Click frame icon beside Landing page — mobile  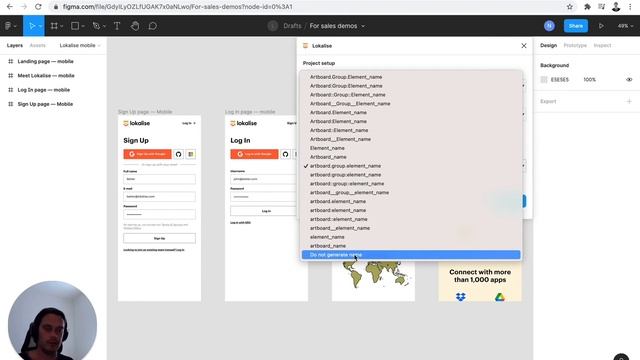[x=11, y=61]
